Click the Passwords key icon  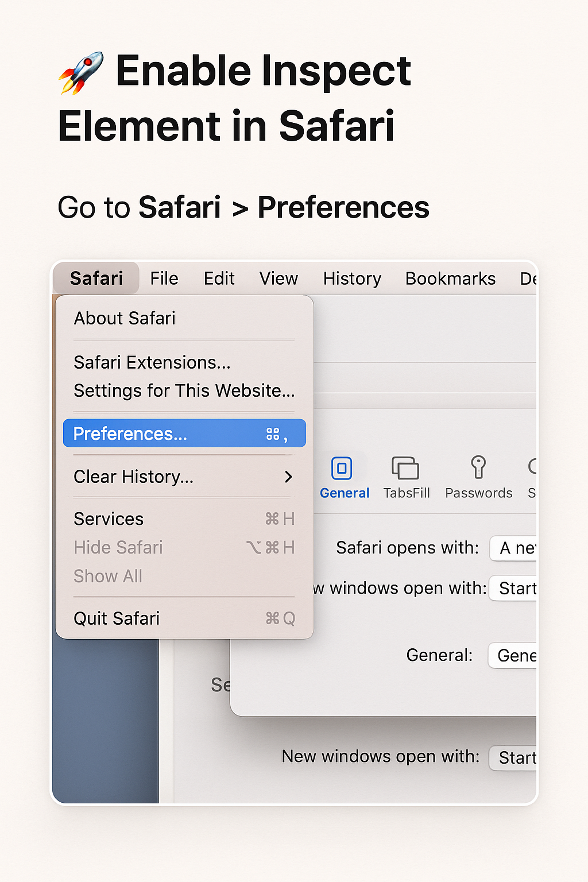[478, 467]
